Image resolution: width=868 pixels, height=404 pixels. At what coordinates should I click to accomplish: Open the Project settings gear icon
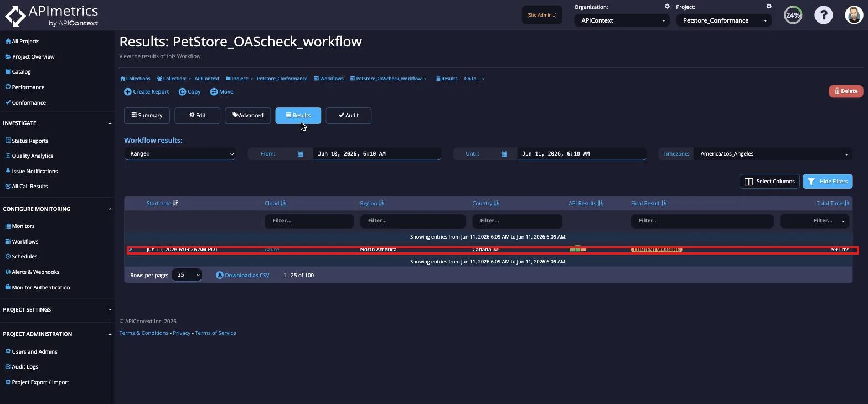coord(769,7)
